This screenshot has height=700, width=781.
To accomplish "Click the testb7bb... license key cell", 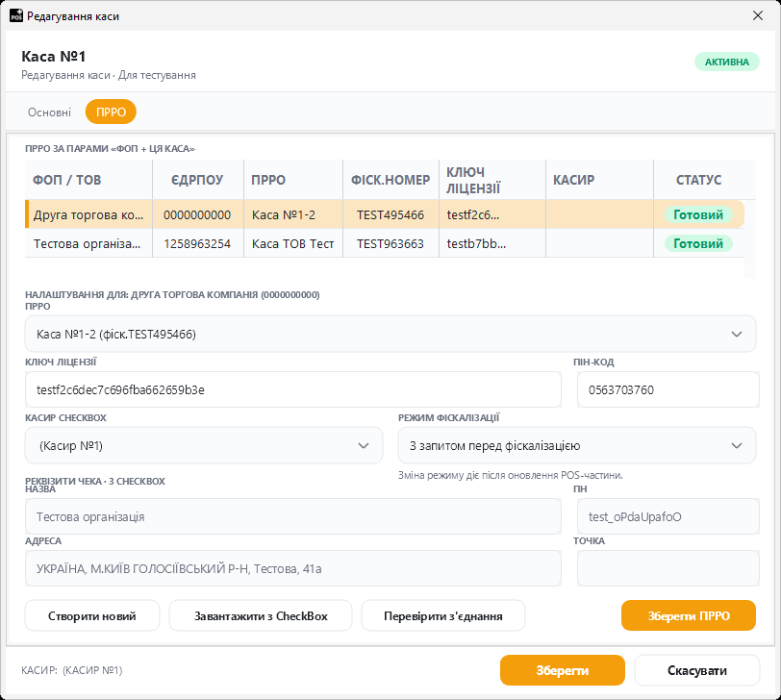I will click(492, 244).
